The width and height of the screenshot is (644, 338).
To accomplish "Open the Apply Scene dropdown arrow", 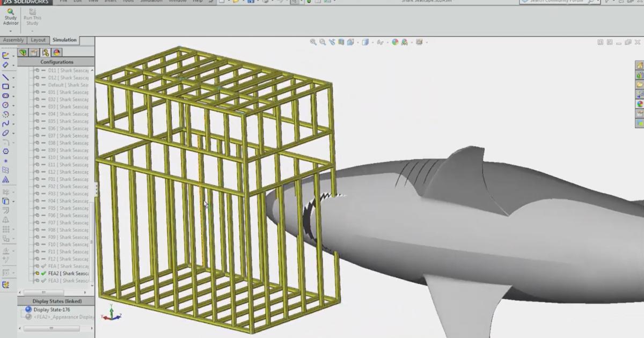I will point(412,41).
